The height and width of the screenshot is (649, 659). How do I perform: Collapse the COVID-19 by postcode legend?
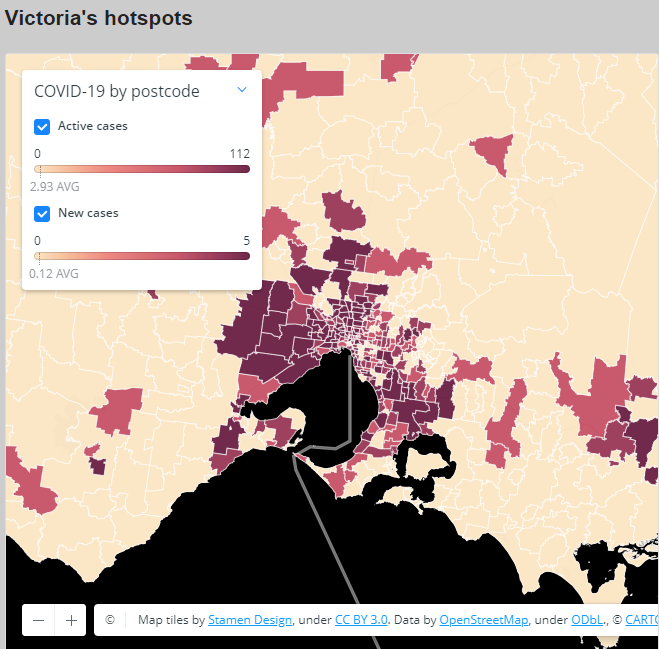(x=242, y=90)
